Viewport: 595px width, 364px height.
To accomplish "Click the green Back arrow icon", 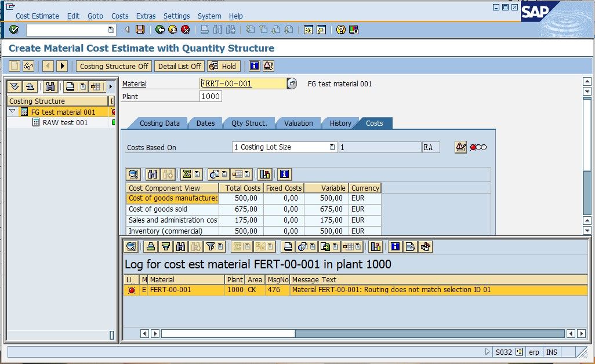I will point(159,30).
